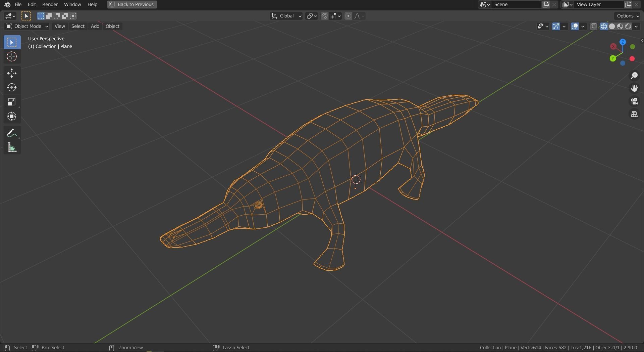The height and width of the screenshot is (352, 644).
Task: Set selection mode to Invert
Action: click(x=65, y=16)
